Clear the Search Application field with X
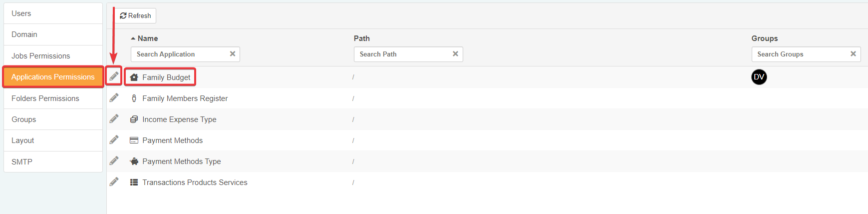868x214 pixels. (x=233, y=54)
